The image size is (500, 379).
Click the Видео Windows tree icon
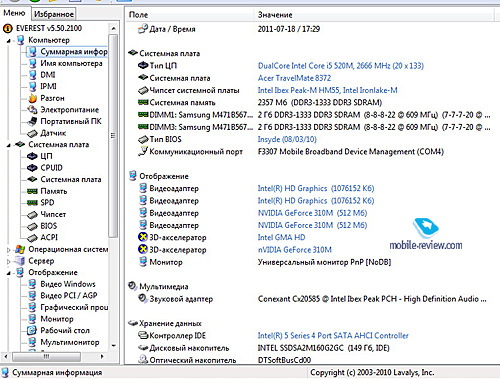32,284
